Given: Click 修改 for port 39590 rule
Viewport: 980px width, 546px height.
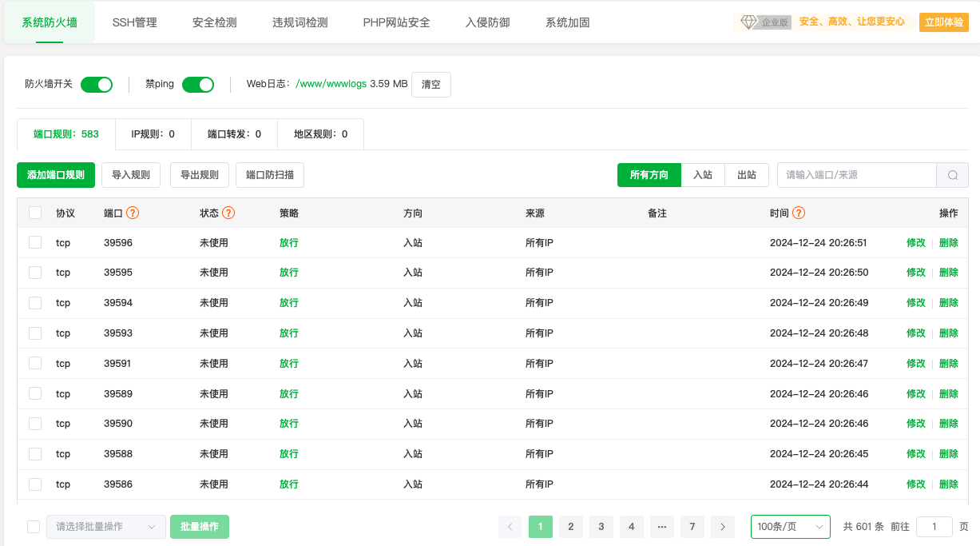Looking at the screenshot, I should (x=916, y=424).
